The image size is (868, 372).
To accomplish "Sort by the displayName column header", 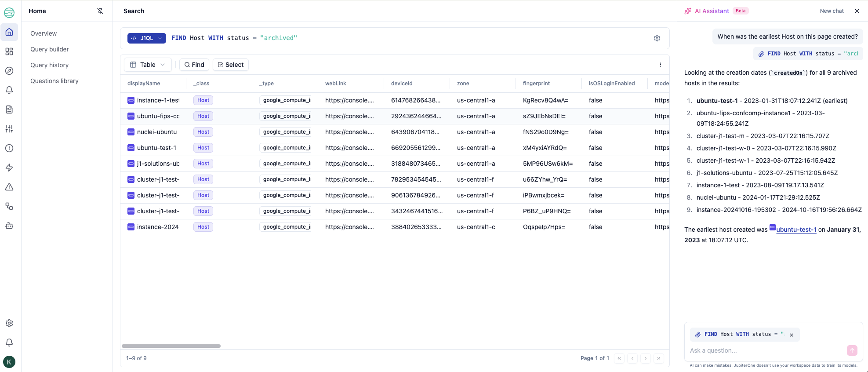I will (x=144, y=84).
